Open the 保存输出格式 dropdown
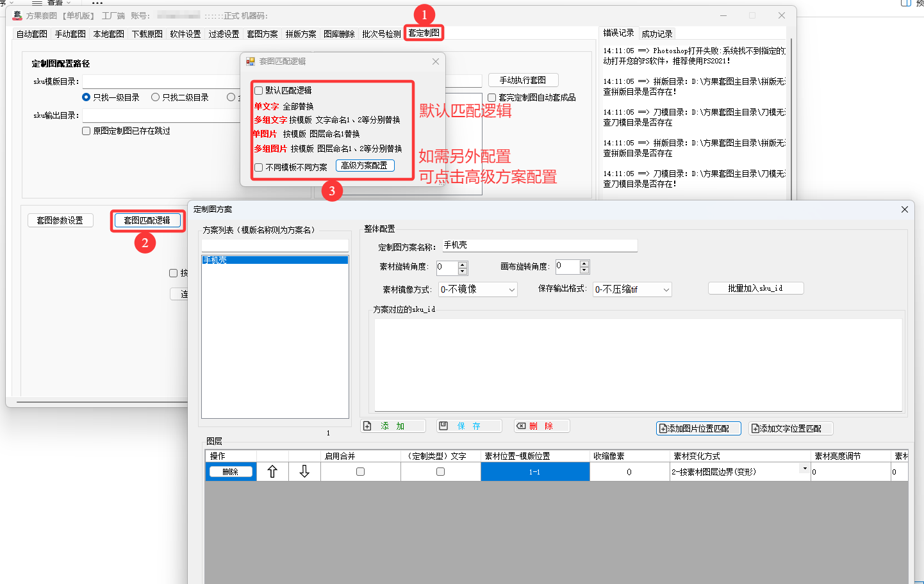The width and height of the screenshot is (924, 584). (x=632, y=289)
